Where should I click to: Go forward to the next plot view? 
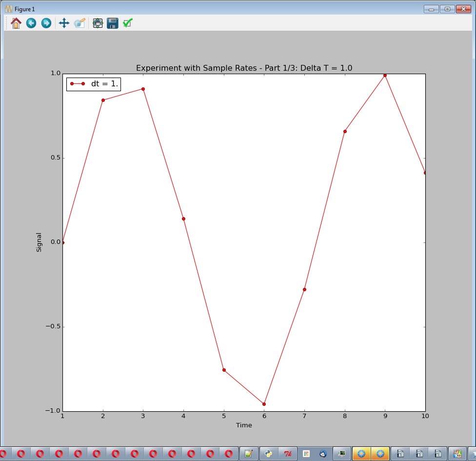(x=46, y=23)
